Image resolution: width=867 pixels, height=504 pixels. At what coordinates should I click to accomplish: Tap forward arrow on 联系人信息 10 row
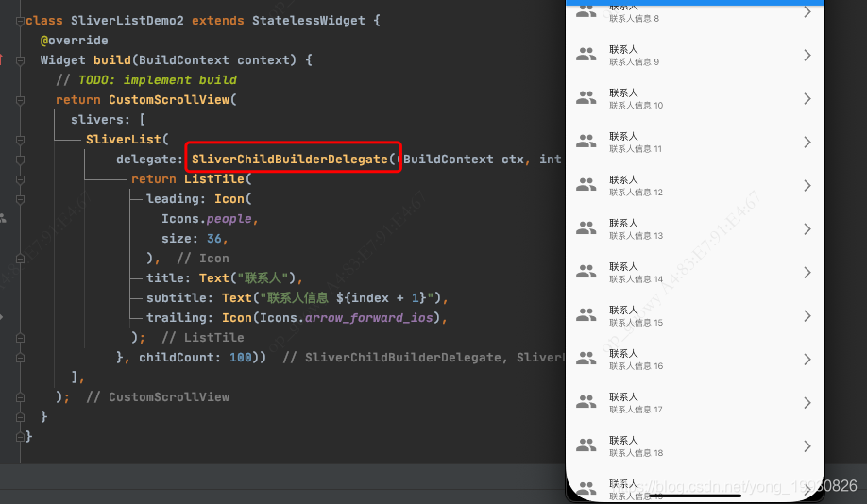[x=807, y=99]
